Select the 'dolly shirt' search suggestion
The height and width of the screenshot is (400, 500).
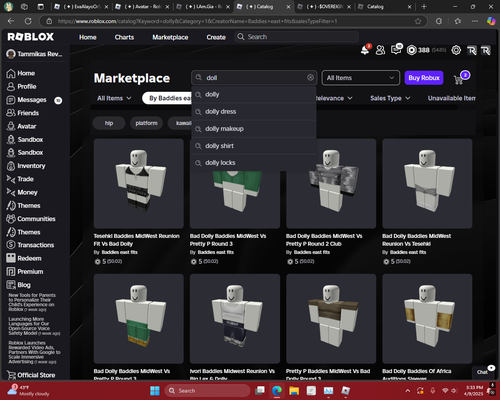click(x=254, y=146)
